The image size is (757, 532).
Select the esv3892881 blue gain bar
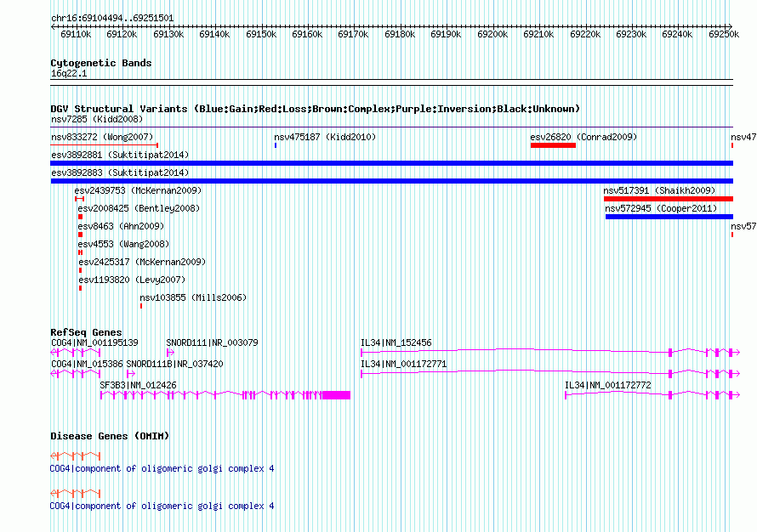[391, 163]
